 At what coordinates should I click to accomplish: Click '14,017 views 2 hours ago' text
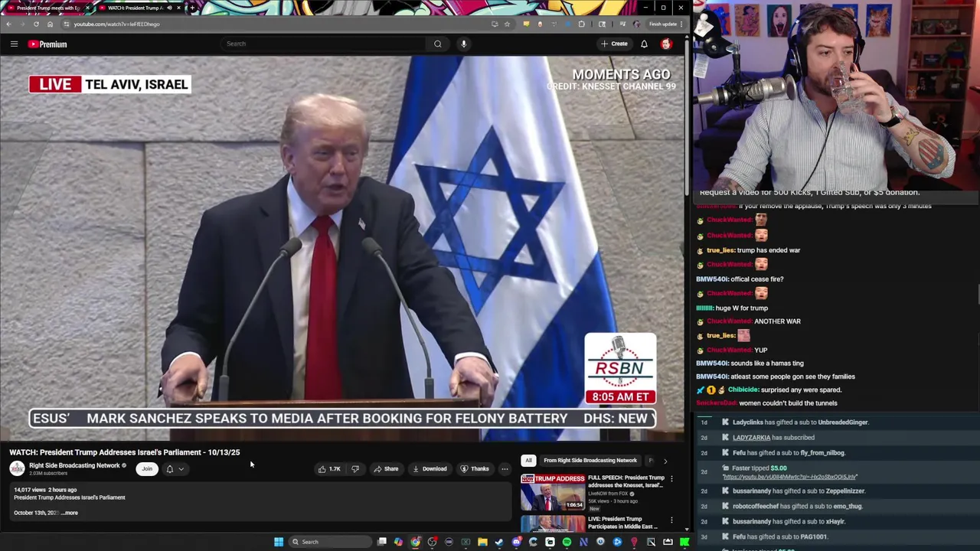point(45,490)
